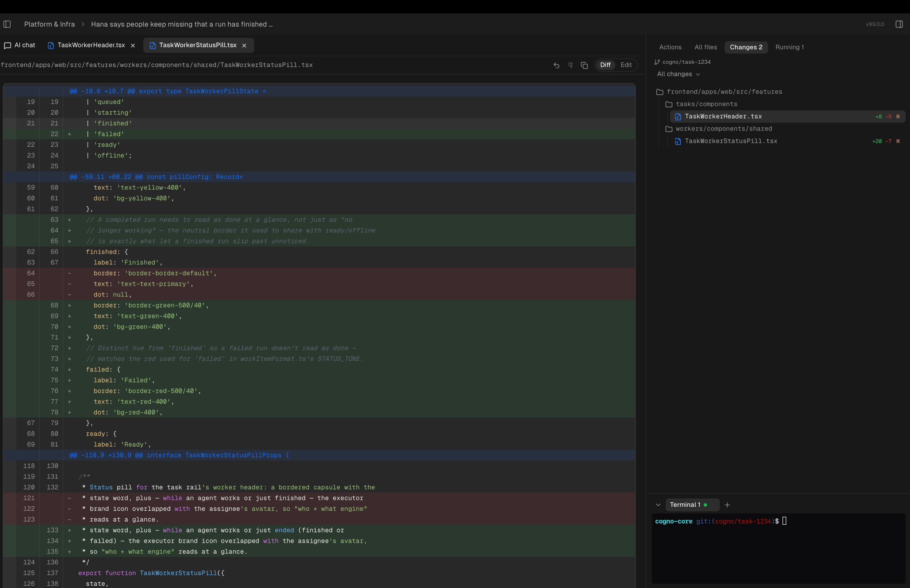Image resolution: width=910 pixels, height=588 pixels.
Task: Click the revert changes undo arrow icon
Action: pos(556,65)
